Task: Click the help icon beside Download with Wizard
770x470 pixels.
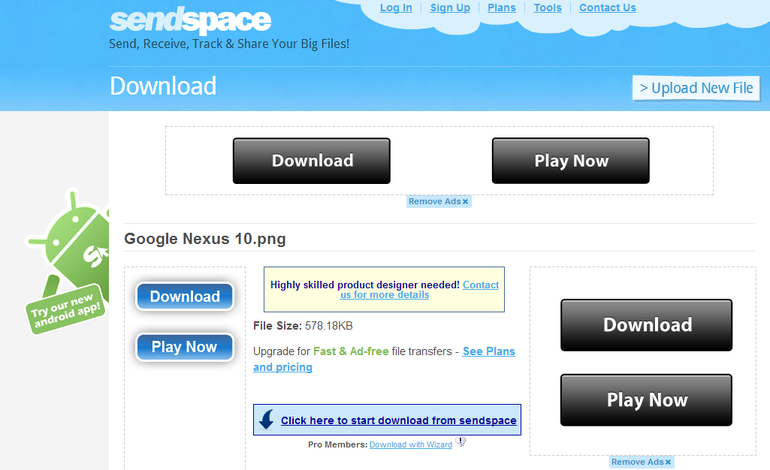Action: coord(460,442)
